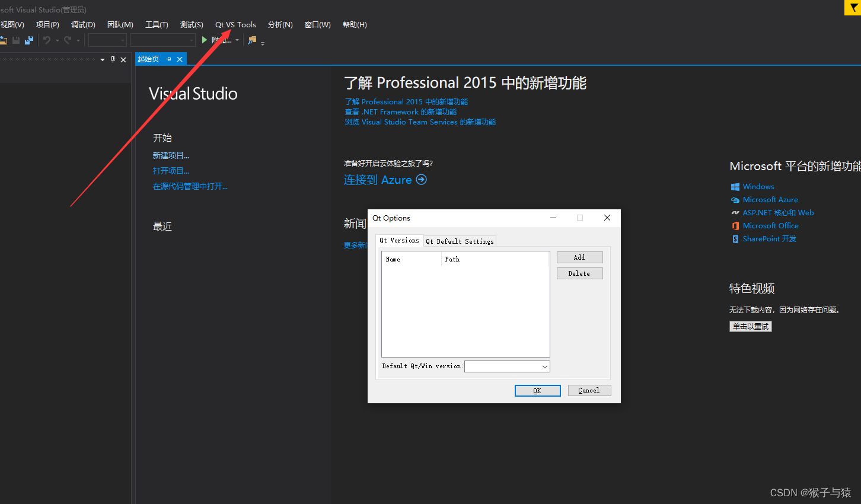Toggle auto-hide pin on the left panel

click(x=112, y=59)
